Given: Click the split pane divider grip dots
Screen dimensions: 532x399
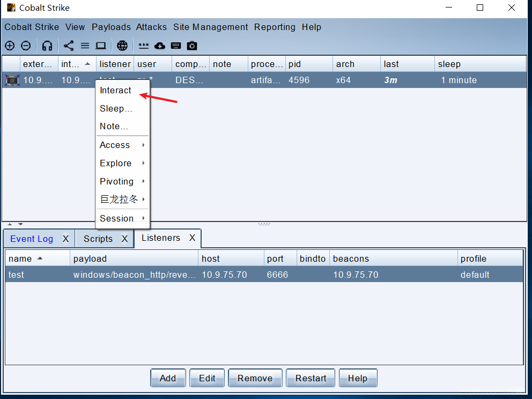Looking at the screenshot, I should pos(264,224).
